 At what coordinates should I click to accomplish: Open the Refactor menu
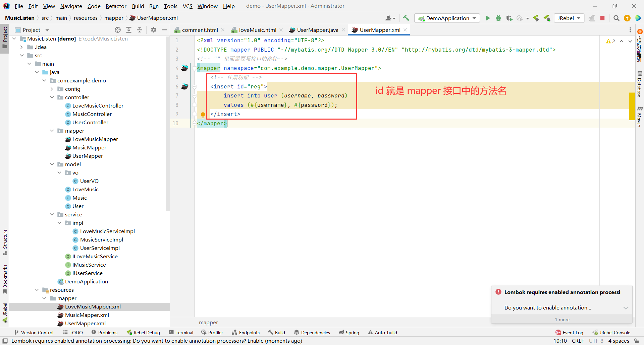[x=116, y=6]
